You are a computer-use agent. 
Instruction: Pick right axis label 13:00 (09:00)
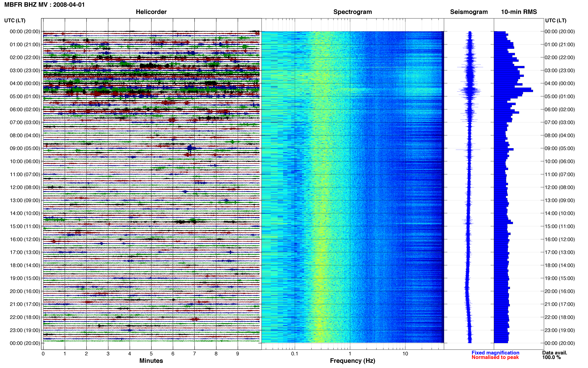click(560, 200)
